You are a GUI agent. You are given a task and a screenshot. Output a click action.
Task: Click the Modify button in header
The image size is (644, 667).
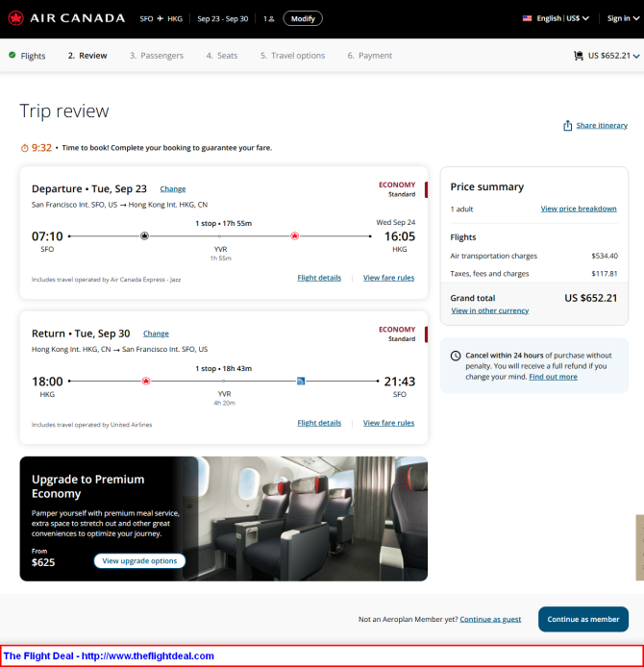tap(303, 18)
